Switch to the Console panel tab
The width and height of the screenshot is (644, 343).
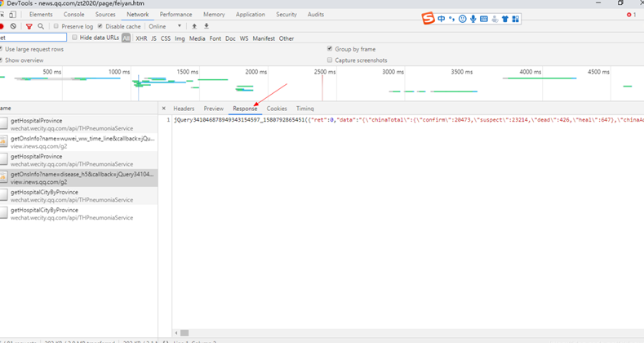pyautogui.click(x=73, y=15)
